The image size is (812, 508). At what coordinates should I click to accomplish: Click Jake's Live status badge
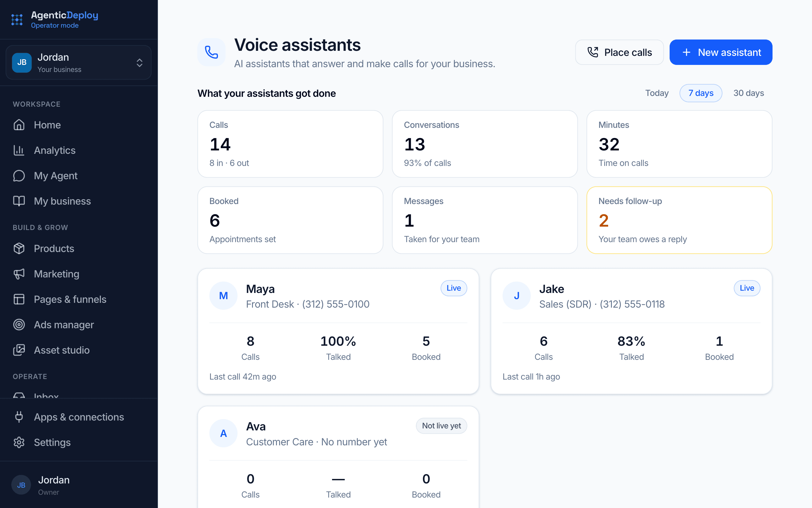[747, 288]
